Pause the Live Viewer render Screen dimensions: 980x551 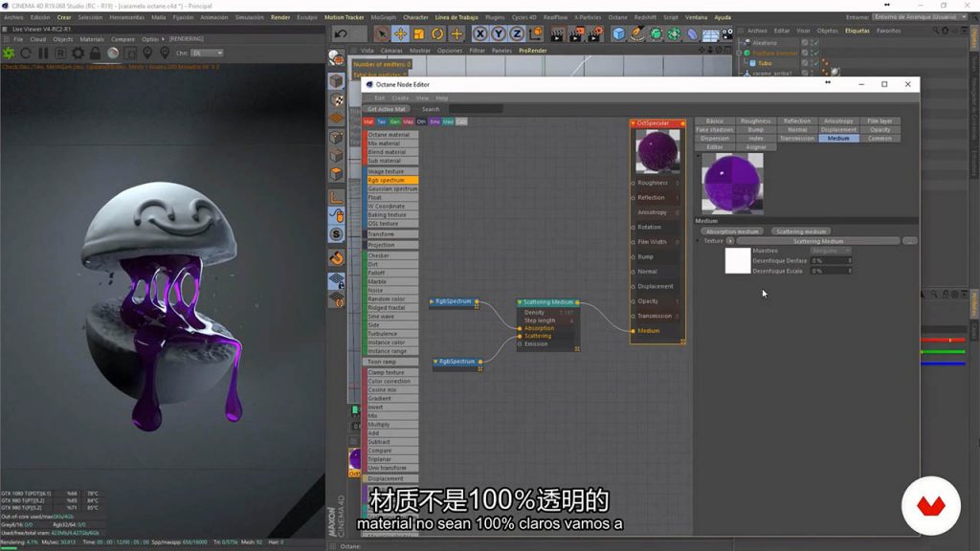[x=43, y=54]
